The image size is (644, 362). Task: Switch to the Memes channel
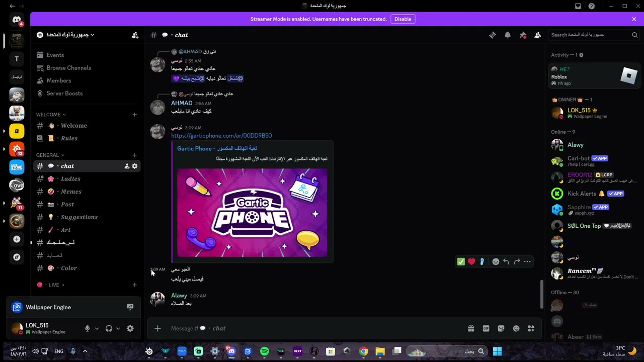point(87,192)
